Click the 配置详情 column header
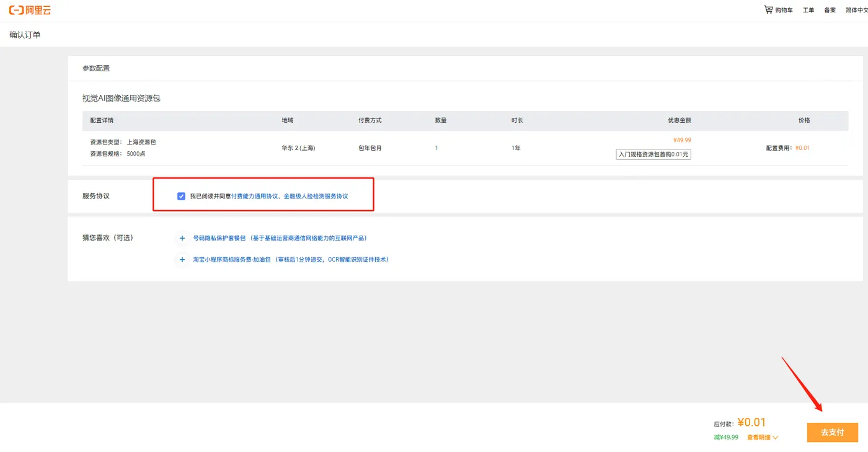 102,120
